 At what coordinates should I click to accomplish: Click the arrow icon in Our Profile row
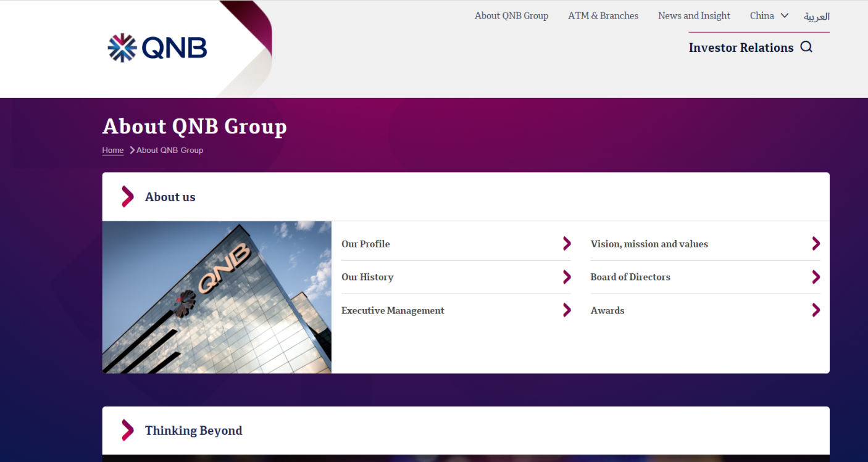click(567, 244)
